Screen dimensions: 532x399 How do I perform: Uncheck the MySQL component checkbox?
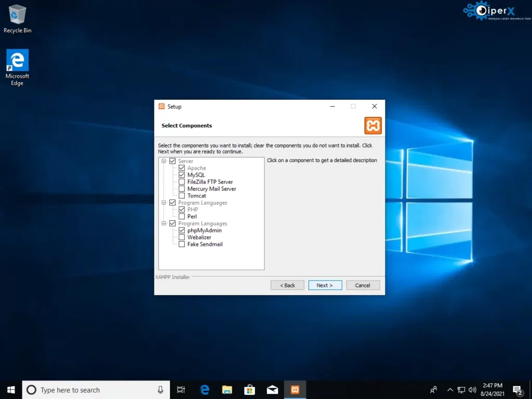click(x=182, y=175)
